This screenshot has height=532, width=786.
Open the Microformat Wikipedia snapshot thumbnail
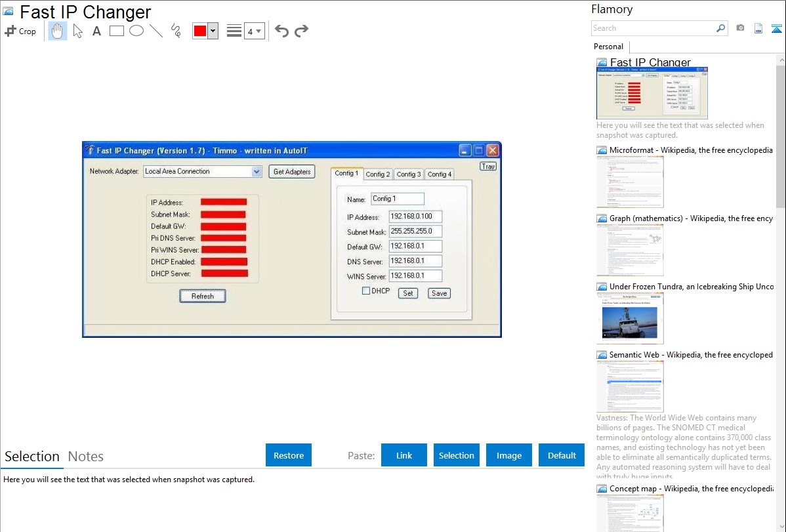(630, 182)
